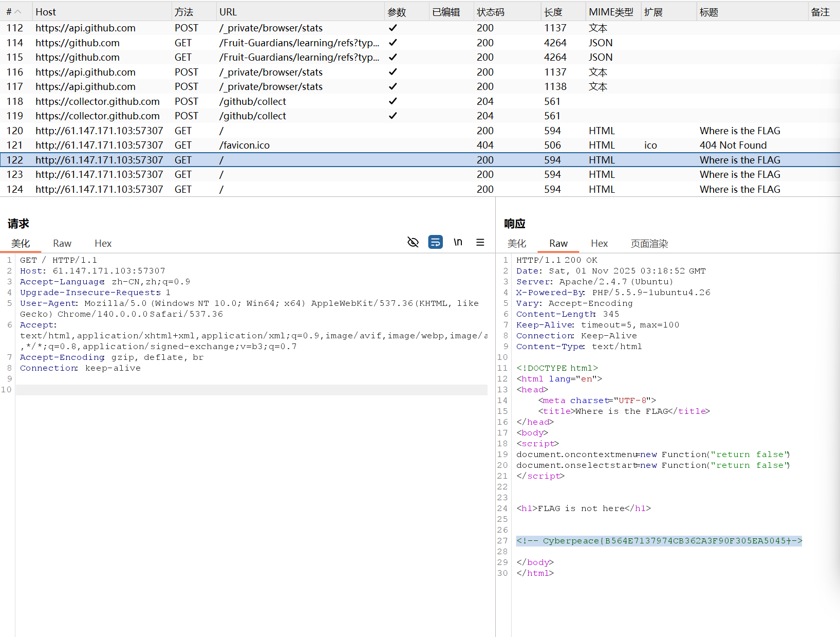Image resolution: width=840 pixels, height=637 pixels.
Task: Click the request Host header line
Action: click(92, 271)
